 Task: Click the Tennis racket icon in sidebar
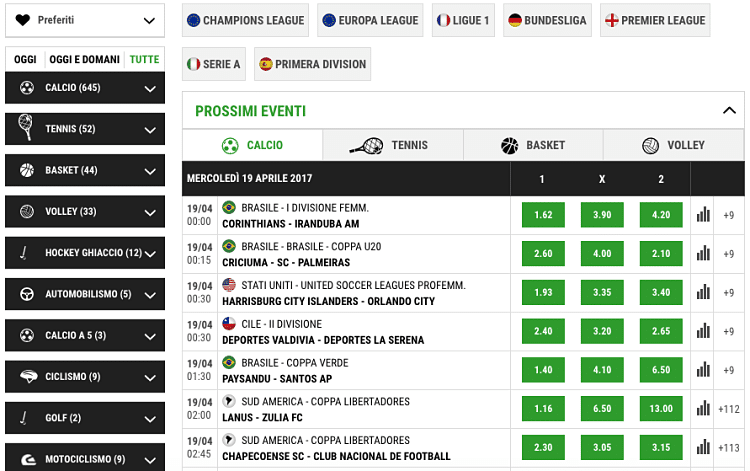coord(26,129)
